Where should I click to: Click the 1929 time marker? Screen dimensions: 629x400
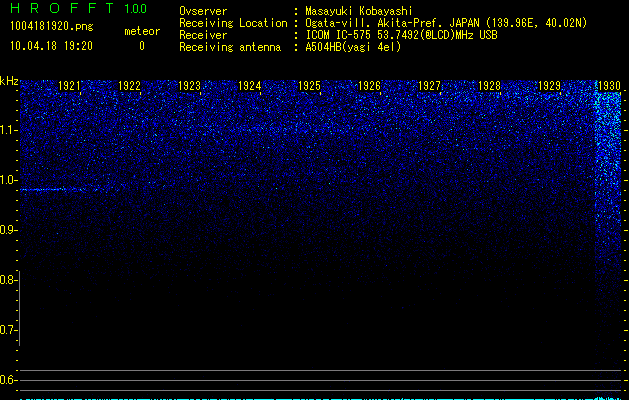549,85
